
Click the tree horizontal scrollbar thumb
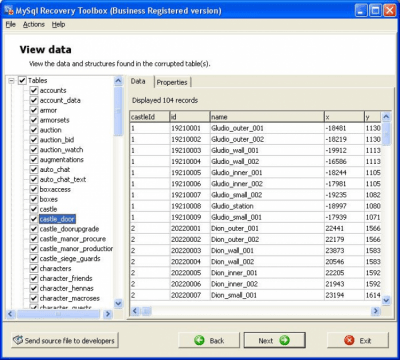click(x=58, y=314)
